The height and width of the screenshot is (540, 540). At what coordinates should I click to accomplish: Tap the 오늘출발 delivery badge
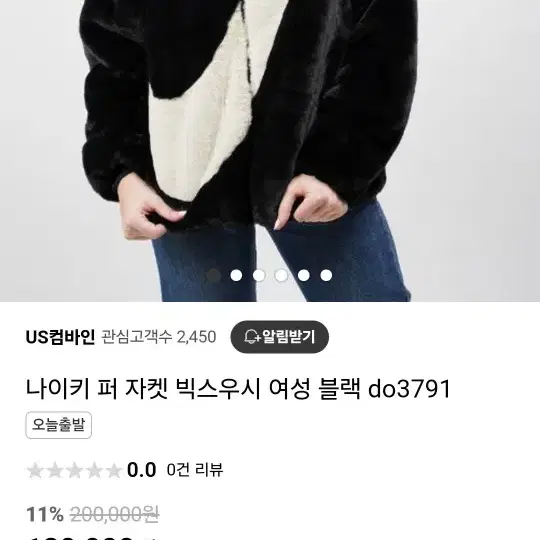(59, 425)
